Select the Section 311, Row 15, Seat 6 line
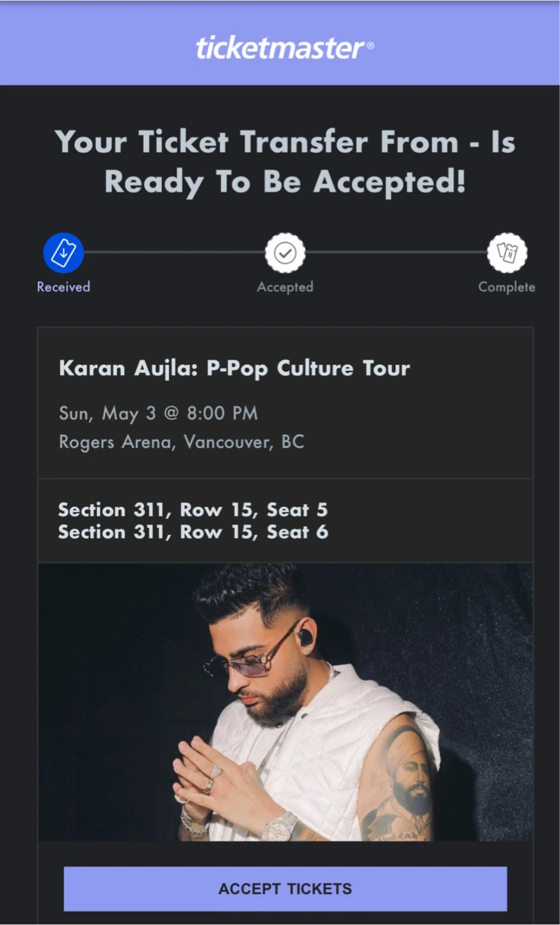The height and width of the screenshot is (925, 560). point(193,533)
